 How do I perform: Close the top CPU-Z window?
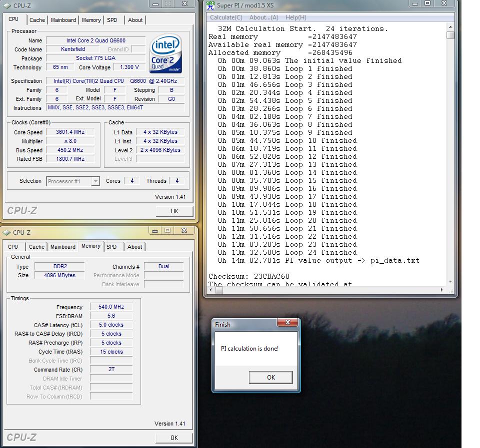pos(184,3)
